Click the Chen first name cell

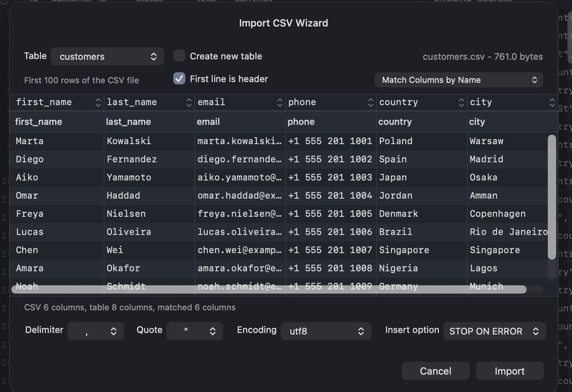[57, 250]
